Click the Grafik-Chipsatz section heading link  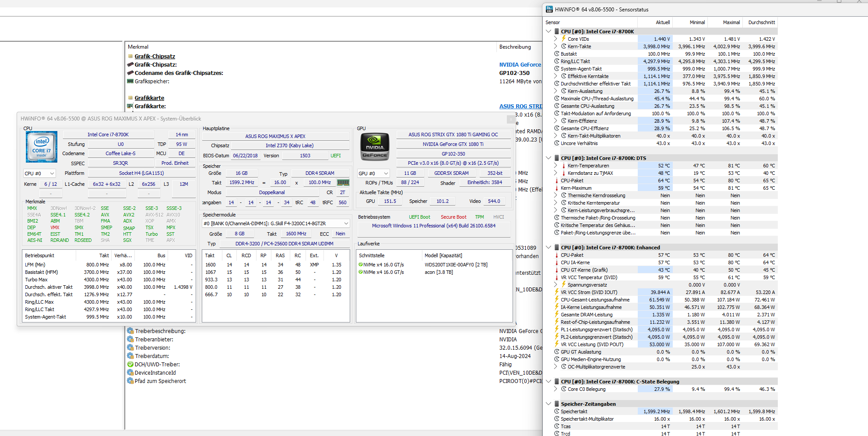(x=155, y=57)
